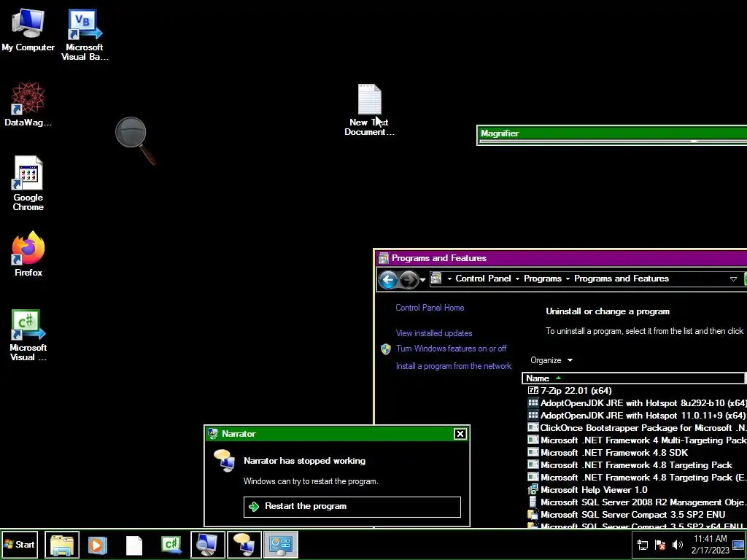747x560 pixels.
Task: Switch to the Narrator taskbar button
Action: pyautogui.click(x=244, y=544)
